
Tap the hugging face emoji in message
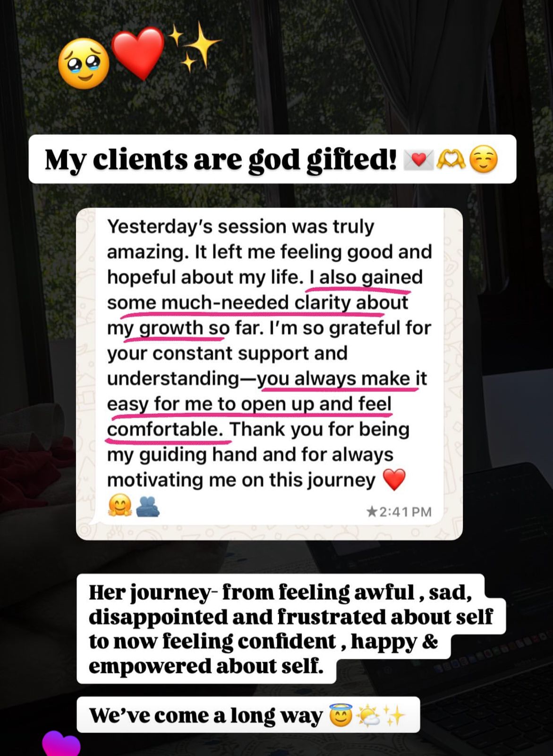point(119,506)
